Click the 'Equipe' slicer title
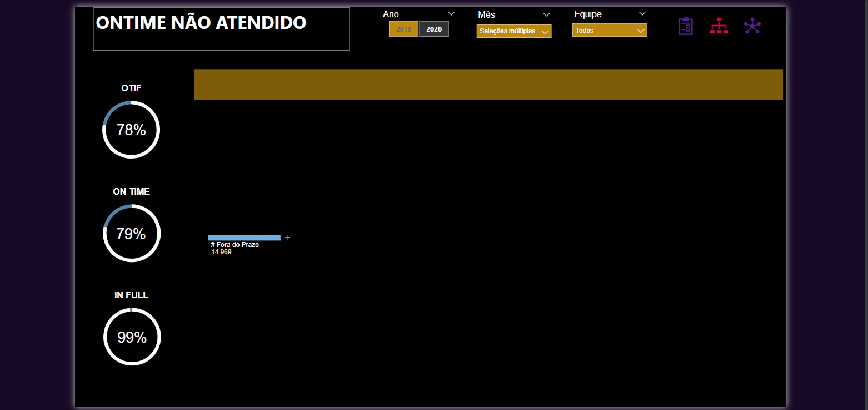The image size is (868, 410). point(588,14)
